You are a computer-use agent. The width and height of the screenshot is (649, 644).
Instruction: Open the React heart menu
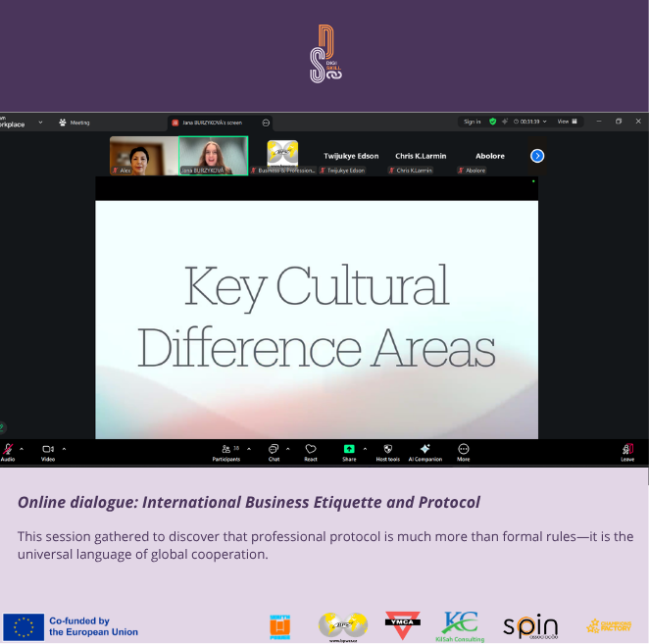[311, 453]
